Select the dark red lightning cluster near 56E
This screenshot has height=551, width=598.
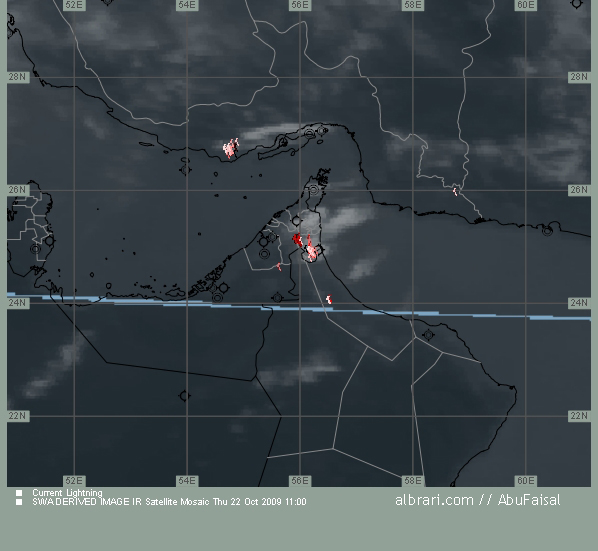point(297,240)
